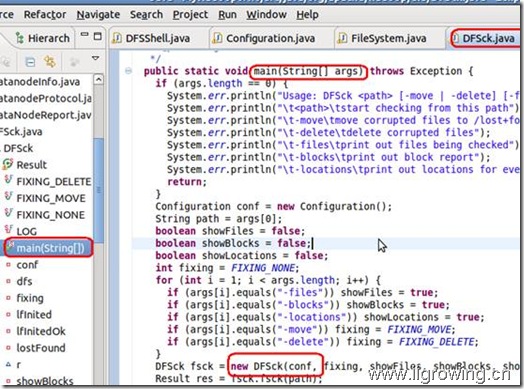Screen dimensions: 524x389
Task: Click the 'int fixing = FIXING_NONE;' code line
Action: [227, 268]
